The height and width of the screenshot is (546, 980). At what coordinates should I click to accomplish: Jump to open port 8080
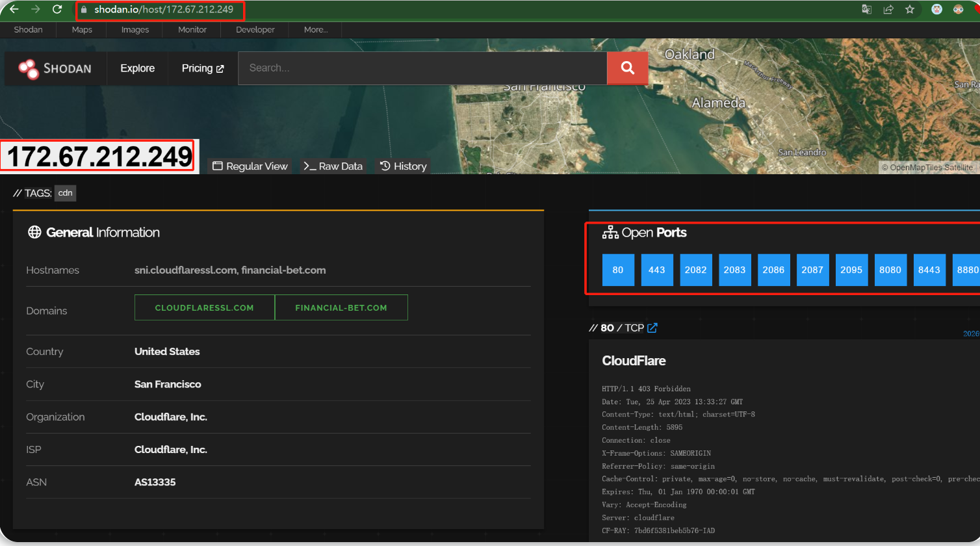pyautogui.click(x=890, y=270)
